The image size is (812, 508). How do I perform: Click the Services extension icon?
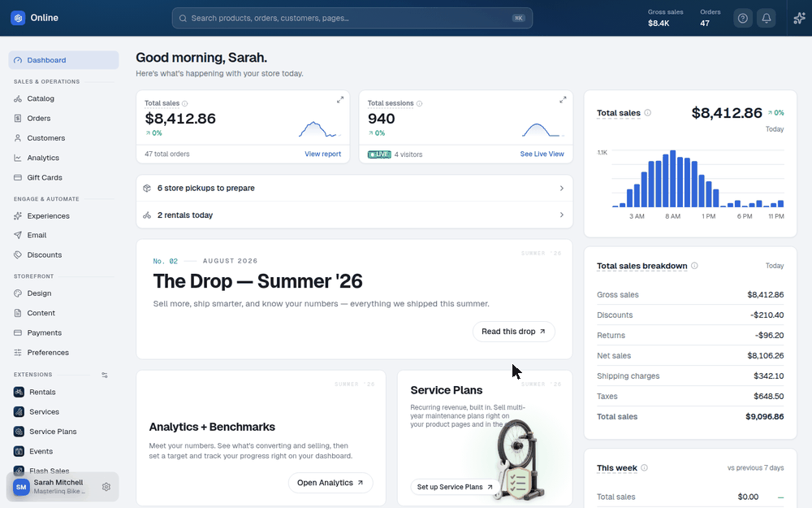click(x=19, y=411)
